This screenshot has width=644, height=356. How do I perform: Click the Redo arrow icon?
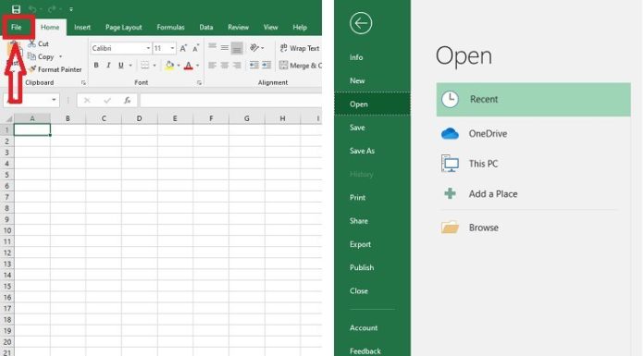click(x=52, y=9)
